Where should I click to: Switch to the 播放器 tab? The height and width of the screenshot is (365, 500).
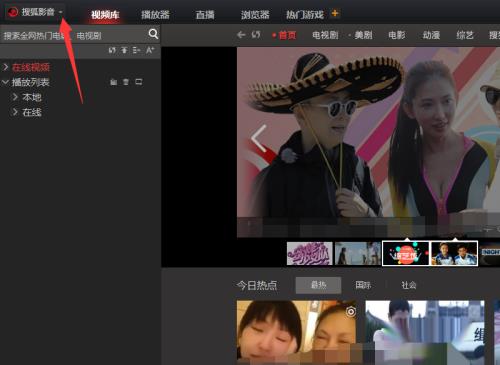[155, 15]
